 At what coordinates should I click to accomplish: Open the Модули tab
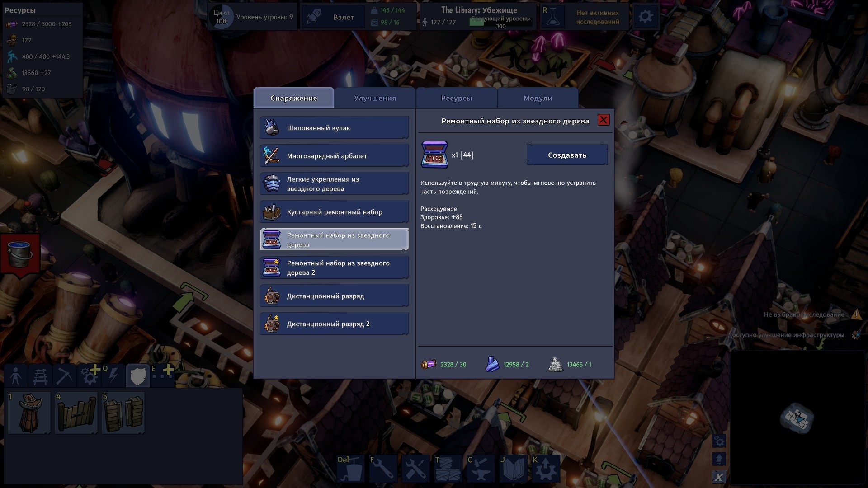pyautogui.click(x=538, y=98)
